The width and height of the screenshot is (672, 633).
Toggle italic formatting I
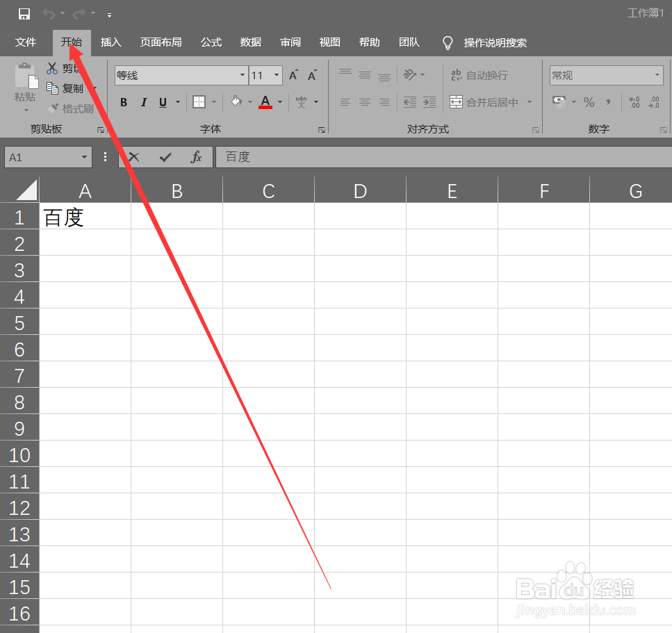click(144, 102)
